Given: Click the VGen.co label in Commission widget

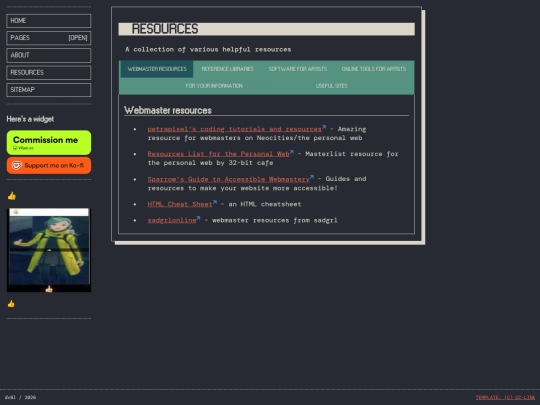Looking at the screenshot, I should click(23, 148).
